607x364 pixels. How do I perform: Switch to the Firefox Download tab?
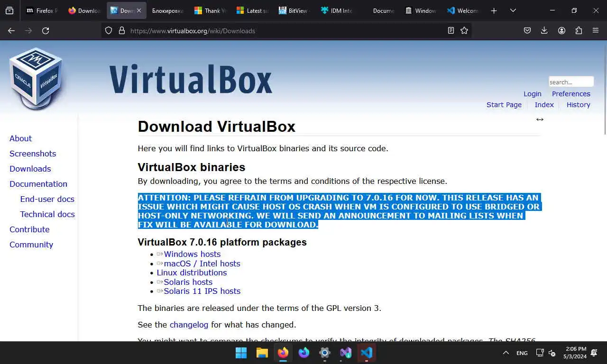[84, 10]
